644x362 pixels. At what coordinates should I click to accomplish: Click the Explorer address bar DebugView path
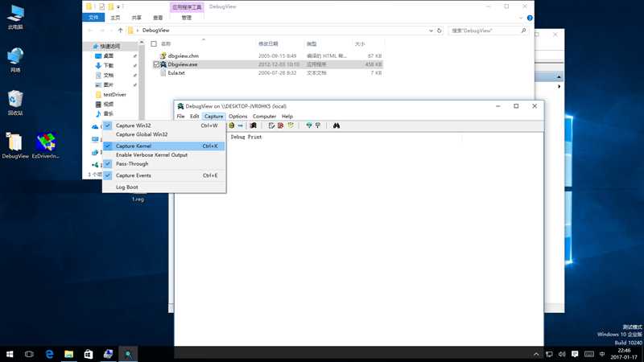(155, 31)
